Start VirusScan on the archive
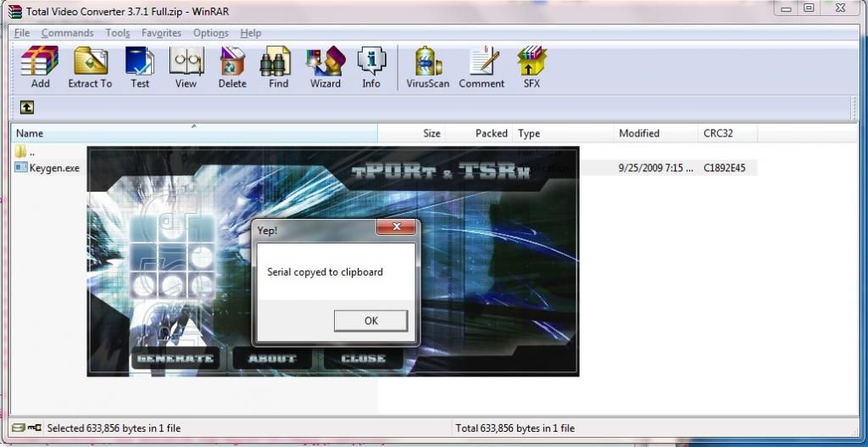The width and height of the screenshot is (868, 447). pyautogui.click(x=427, y=67)
